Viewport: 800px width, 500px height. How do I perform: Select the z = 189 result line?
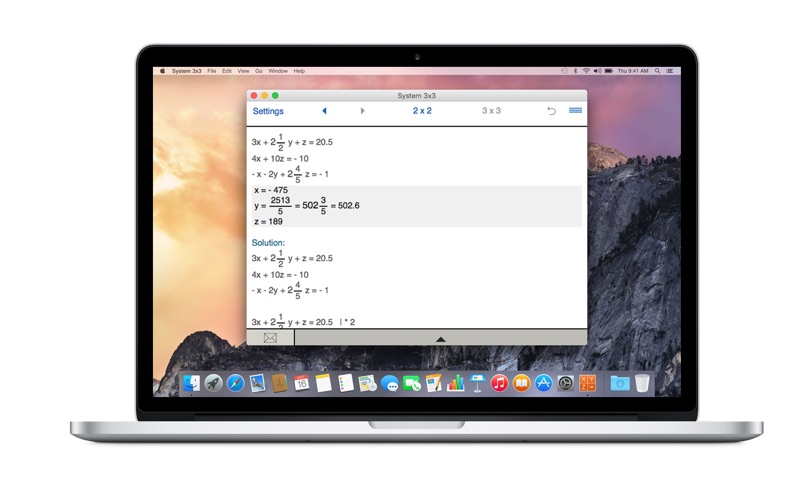pyautogui.click(x=268, y=221)
